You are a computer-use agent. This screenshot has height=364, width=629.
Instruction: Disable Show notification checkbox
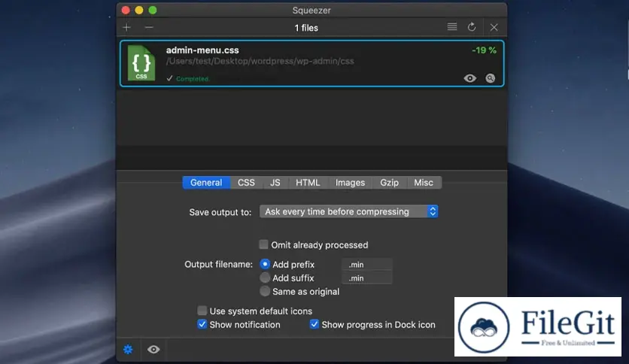[202, 324]
